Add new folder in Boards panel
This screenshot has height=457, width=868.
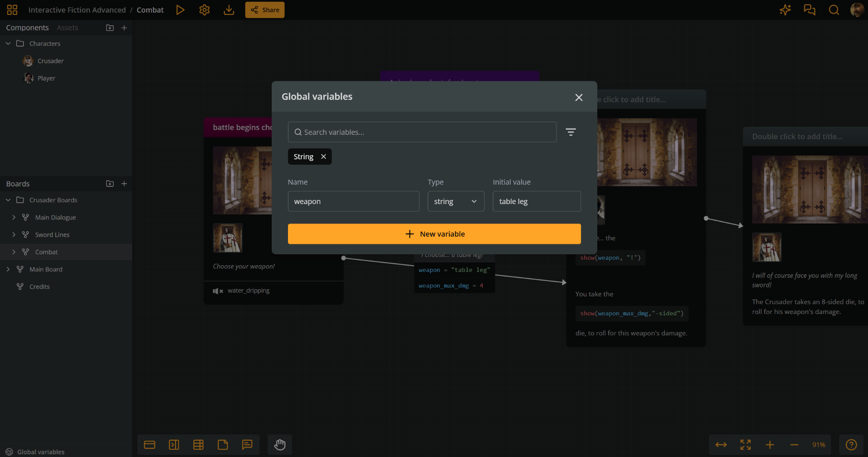pos(110,184)
